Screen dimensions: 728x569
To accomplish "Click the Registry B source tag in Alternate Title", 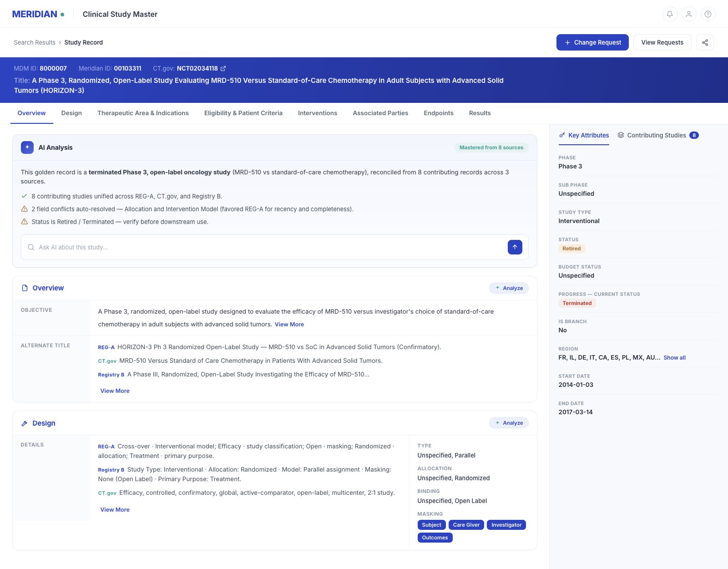I will pos(111,375).
